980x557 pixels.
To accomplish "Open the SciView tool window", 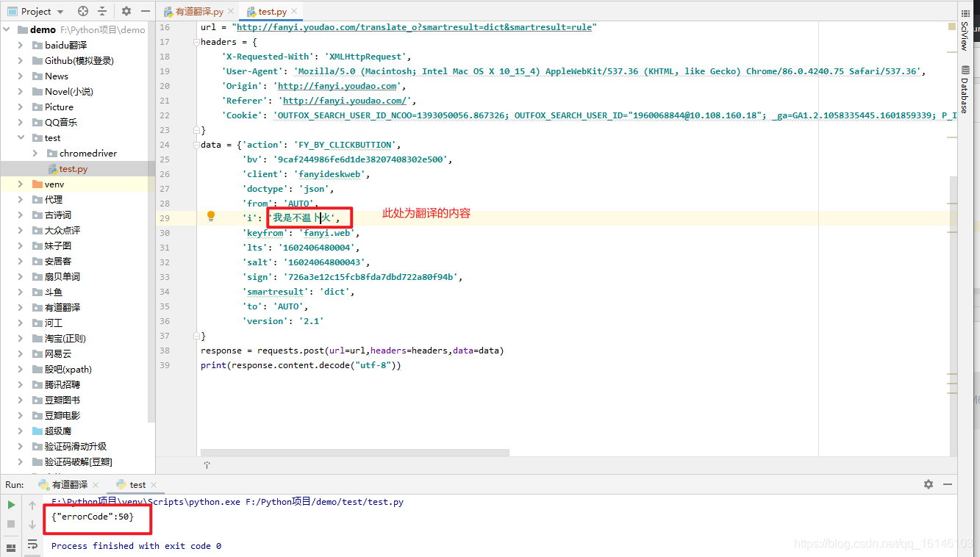I will point(965,31).
